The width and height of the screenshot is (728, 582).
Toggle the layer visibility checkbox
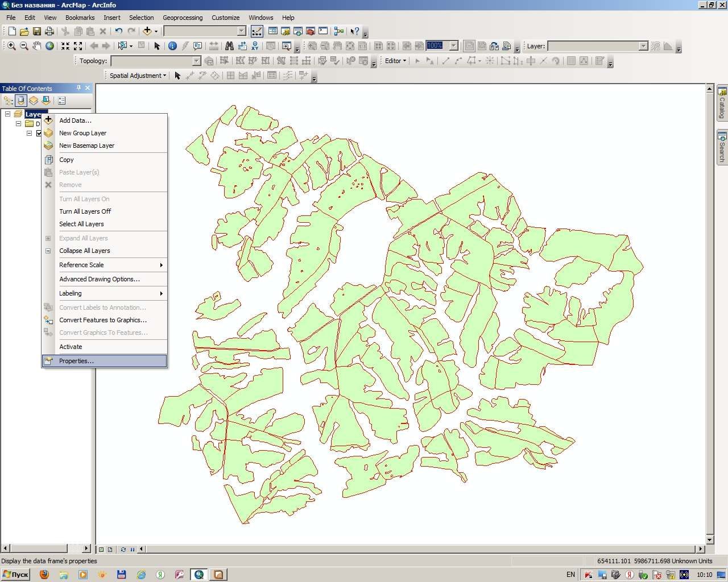point(39,134)
